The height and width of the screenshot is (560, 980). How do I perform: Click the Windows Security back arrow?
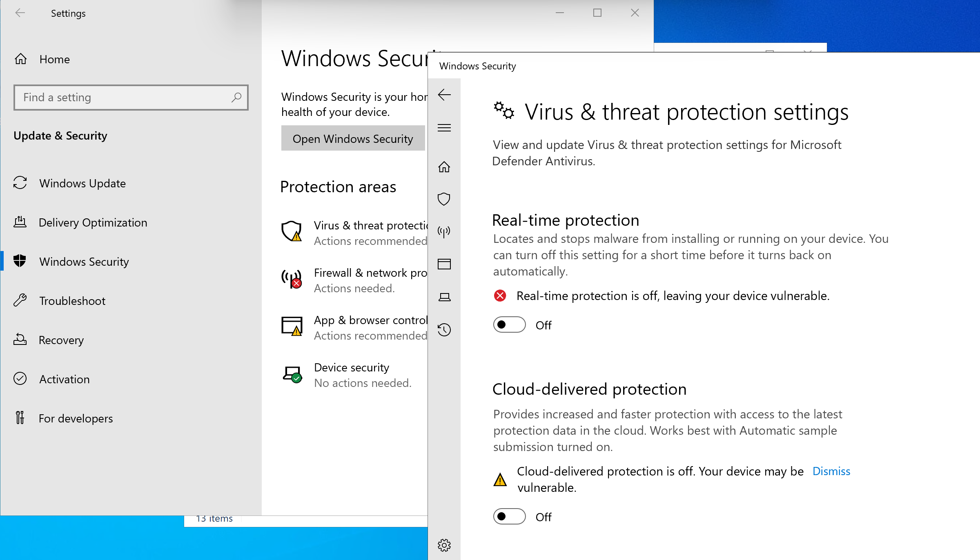(444, 95)
